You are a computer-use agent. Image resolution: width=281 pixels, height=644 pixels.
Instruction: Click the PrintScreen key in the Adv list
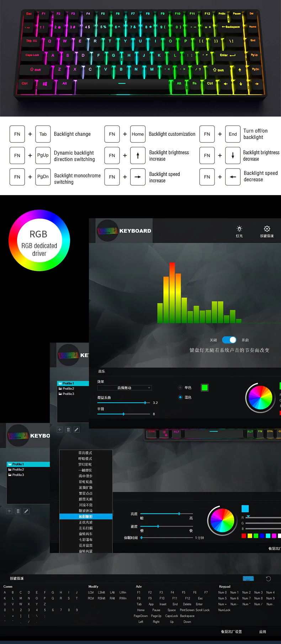187,610
